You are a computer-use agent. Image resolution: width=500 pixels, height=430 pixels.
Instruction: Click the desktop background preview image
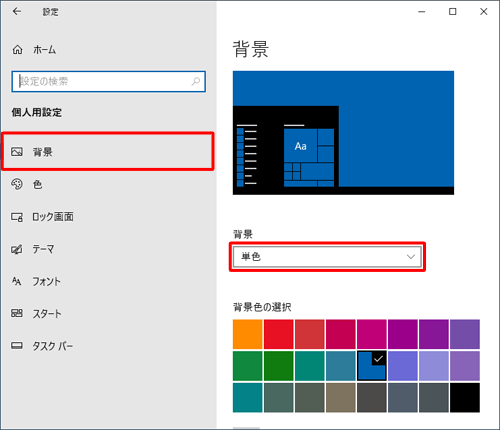[343, 133]
